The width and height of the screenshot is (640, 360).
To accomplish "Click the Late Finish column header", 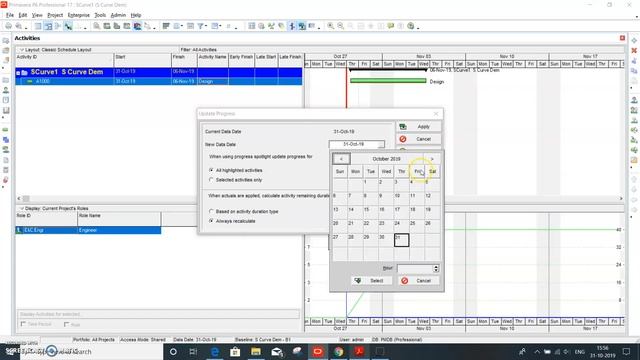I will [290, 60].
